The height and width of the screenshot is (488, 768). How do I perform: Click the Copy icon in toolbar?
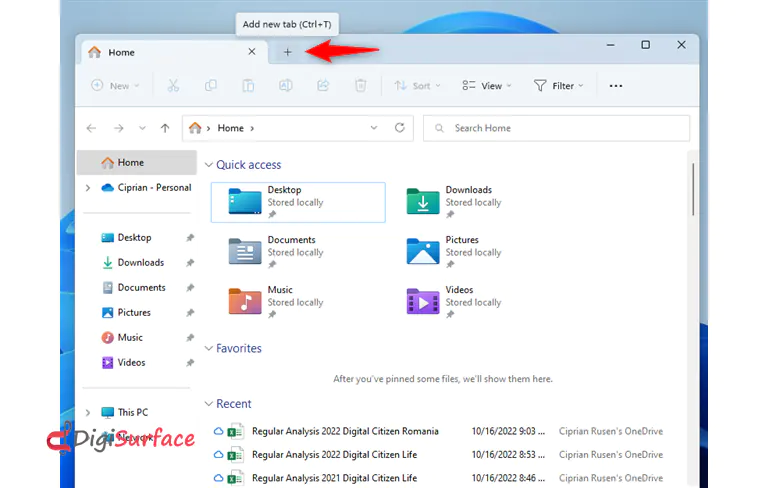(211, 86)
